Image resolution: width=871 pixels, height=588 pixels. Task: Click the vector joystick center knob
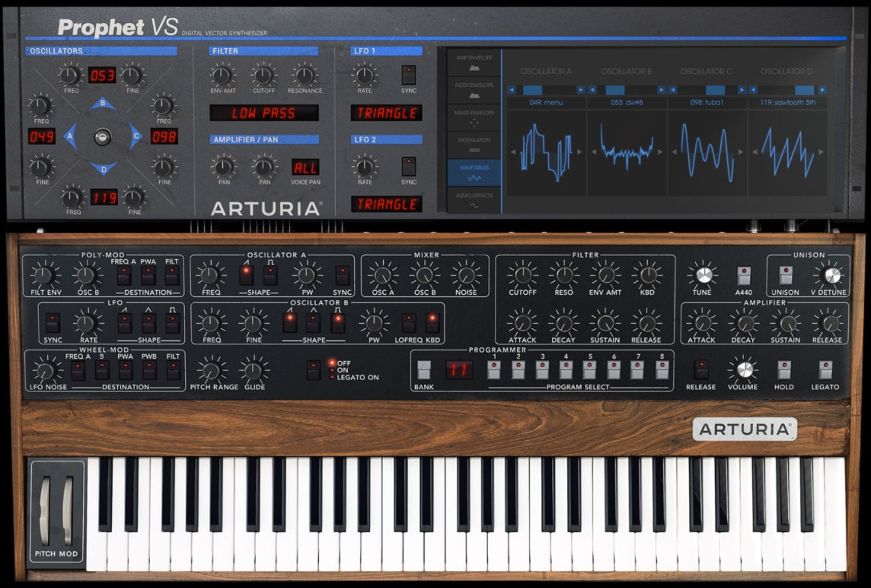(103, 136)
